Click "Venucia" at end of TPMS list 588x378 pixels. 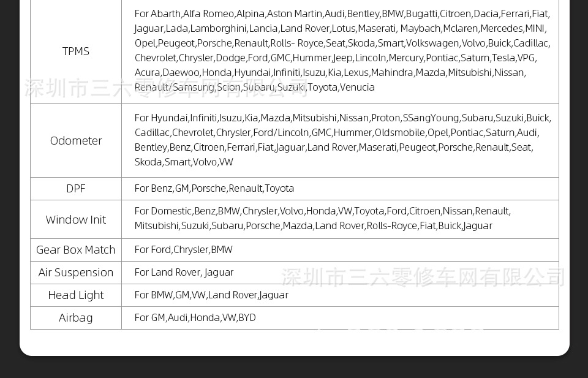coord(358,88)
